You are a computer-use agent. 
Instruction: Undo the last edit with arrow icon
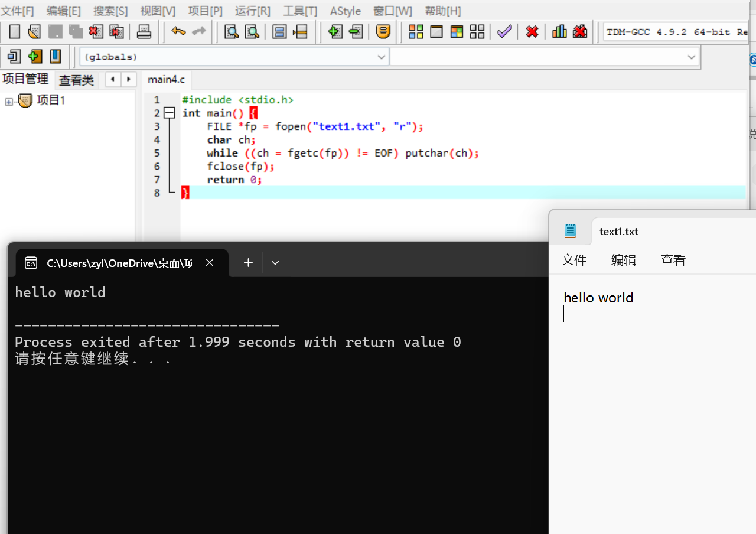coord(178,31)
